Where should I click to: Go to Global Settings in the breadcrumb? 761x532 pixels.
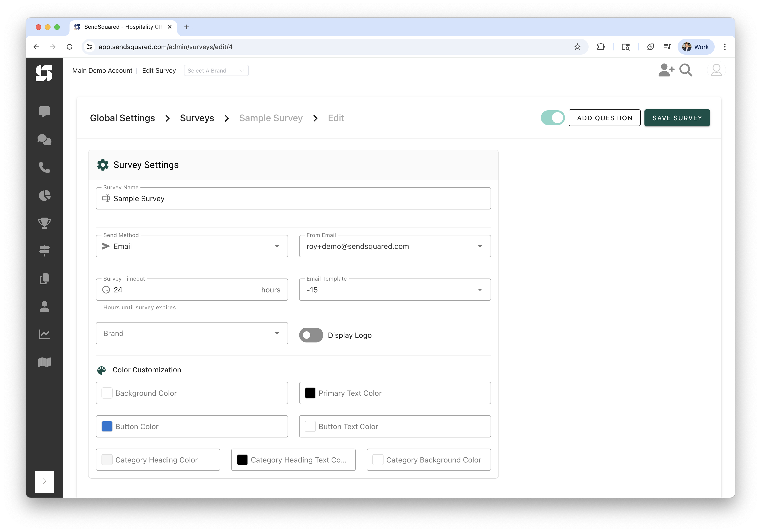122,118
